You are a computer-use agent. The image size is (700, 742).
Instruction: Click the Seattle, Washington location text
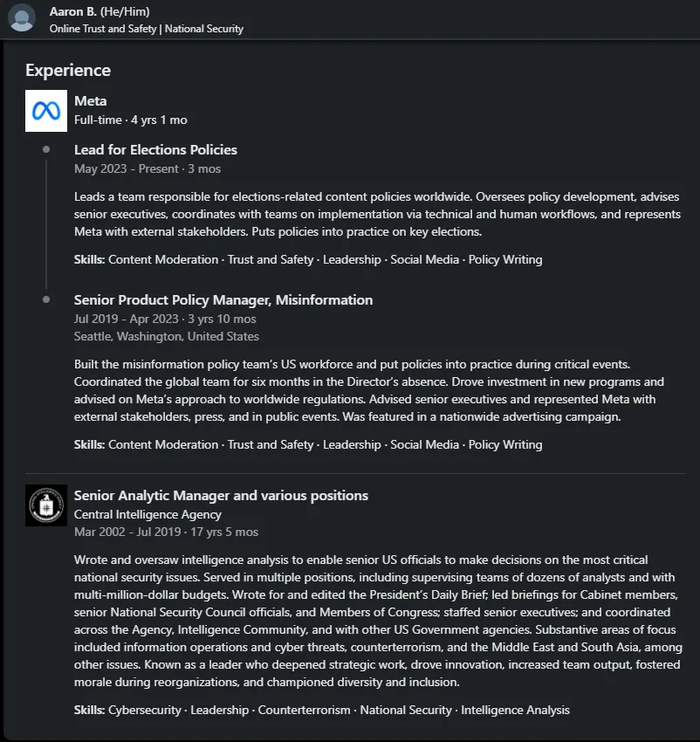[x=167, y=336]
